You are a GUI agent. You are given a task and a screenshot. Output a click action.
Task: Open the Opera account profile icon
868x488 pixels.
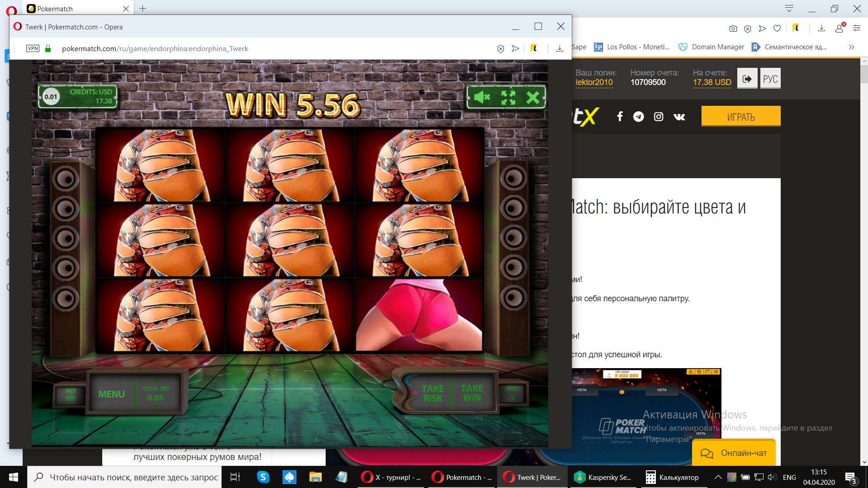(840, 28)
